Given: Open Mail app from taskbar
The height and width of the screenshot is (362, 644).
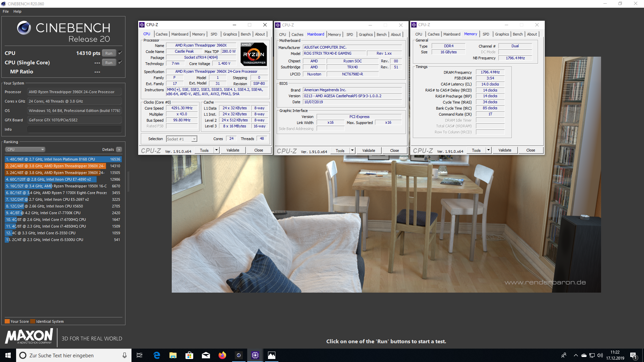Looking at the screenshot, I should (206, 355).
